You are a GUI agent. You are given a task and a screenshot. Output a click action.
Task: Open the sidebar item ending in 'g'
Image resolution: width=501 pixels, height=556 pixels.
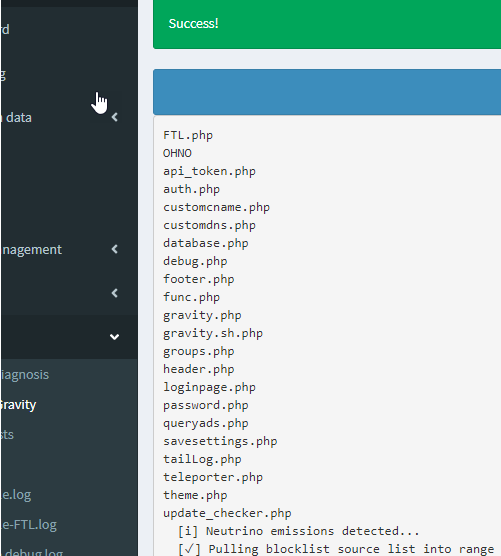click(x=3, y=75)
